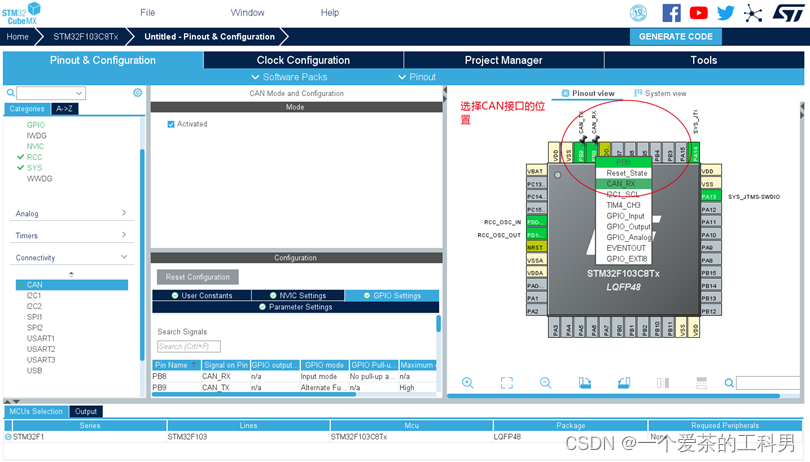The width and height of the screenshot is (810, 462).
Task: Click the PA14 pin on the chip
Action: (695, 153)
